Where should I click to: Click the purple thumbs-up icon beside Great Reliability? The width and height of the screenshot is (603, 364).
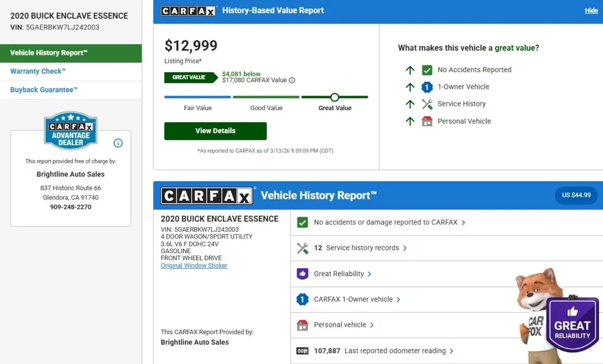click(x=303, y=274)
